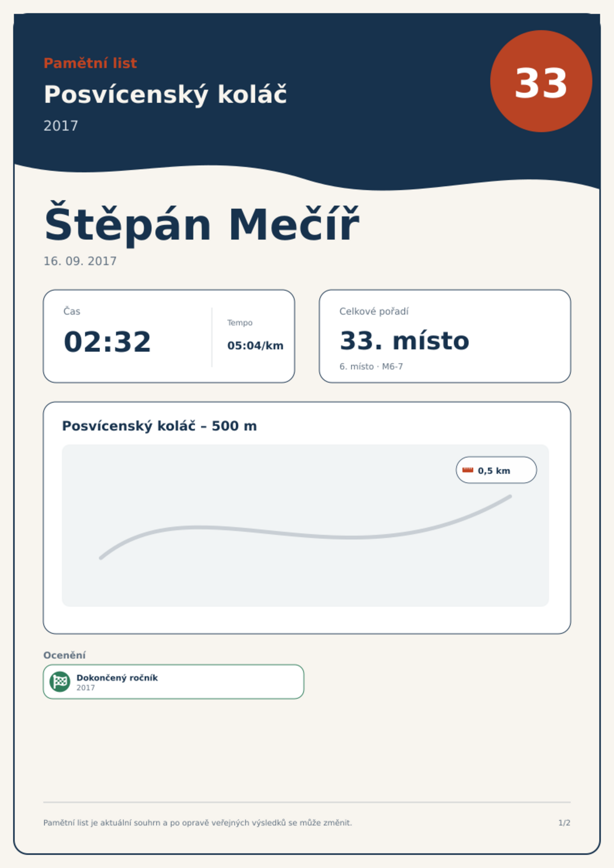This screenshot has width=614, height=868.
Task: Click the footer disclaimer text
Action: pyautogui.click(x=198, y=823)
